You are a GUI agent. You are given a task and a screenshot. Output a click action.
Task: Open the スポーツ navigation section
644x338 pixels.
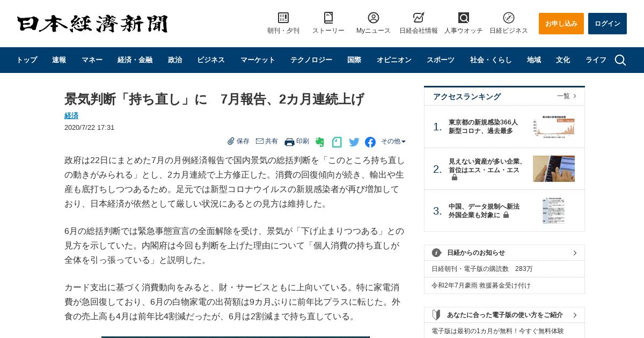pyautogui.click(x=441, y=60)
